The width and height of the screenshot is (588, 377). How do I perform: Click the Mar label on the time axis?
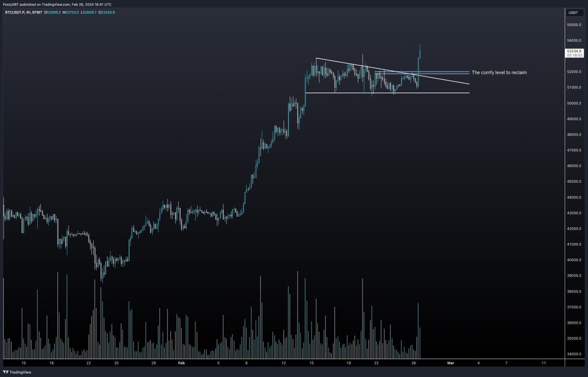click(x=451, y=363)
